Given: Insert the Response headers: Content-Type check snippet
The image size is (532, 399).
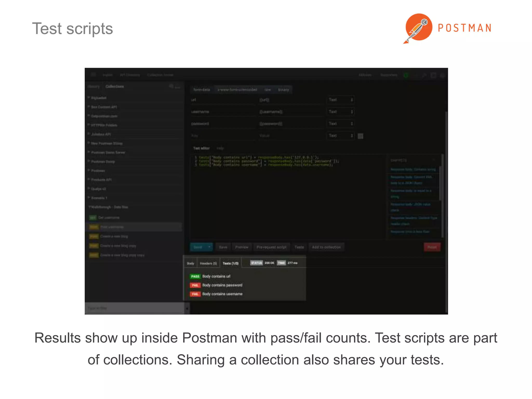Looking at the screenshot, I should (x=414, y=221).
